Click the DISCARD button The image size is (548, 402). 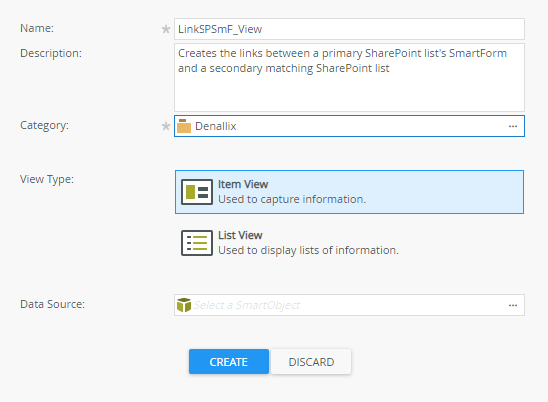[x=311, y=361]
